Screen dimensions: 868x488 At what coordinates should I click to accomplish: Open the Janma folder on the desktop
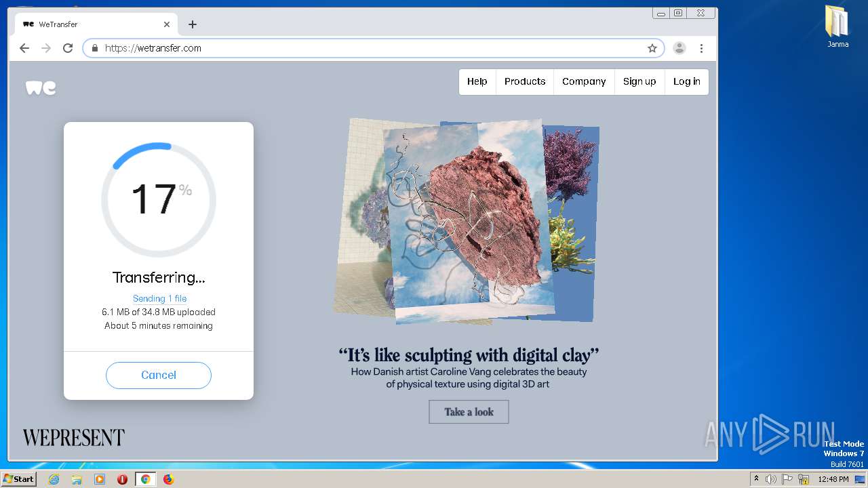(837, 27)
